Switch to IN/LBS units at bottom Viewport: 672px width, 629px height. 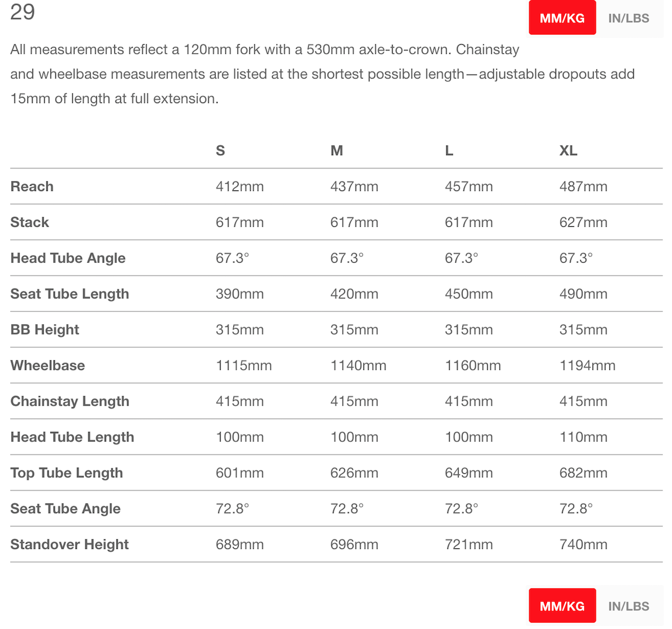(629, 606)
